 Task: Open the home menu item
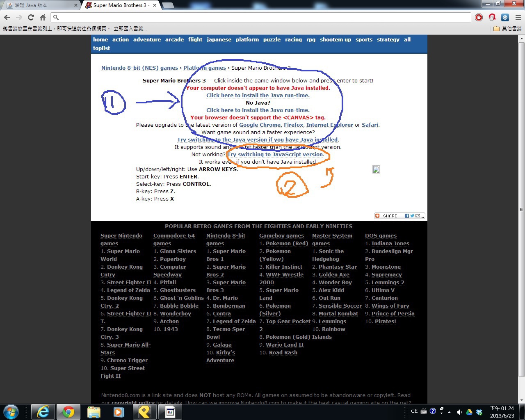coord(100,39)
